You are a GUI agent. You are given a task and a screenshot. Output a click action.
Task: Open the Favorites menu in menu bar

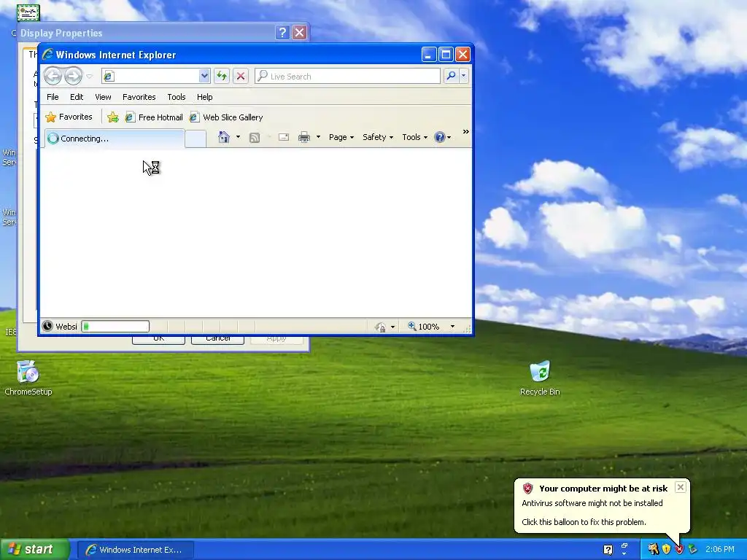pos(139,97)
